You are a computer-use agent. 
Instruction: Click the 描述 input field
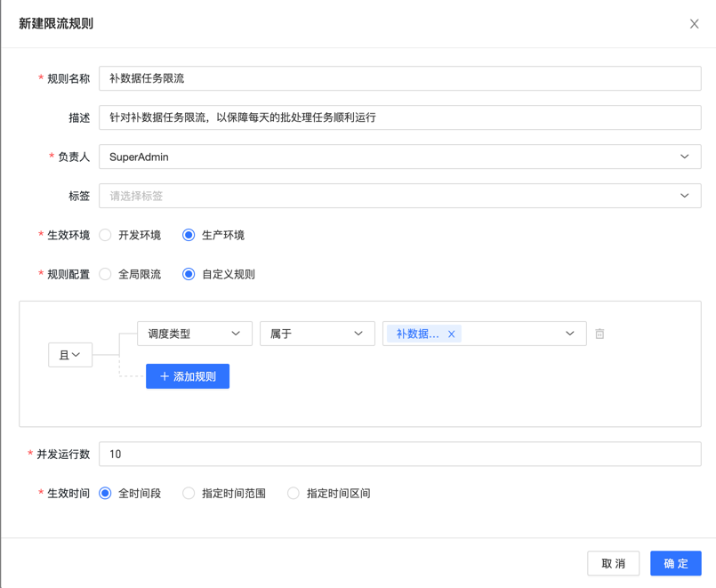coord(400,117)
